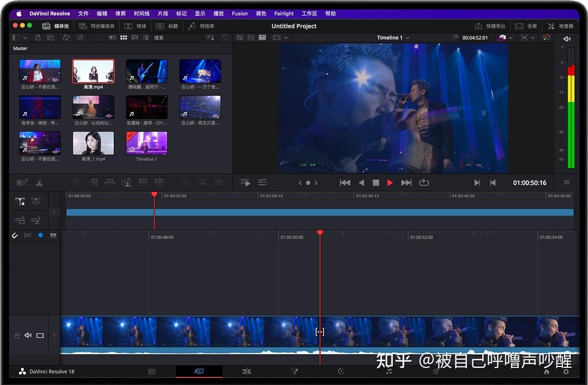Click the scissors split clip tool
Screen dimensions: 588x385
coord(39,182)
